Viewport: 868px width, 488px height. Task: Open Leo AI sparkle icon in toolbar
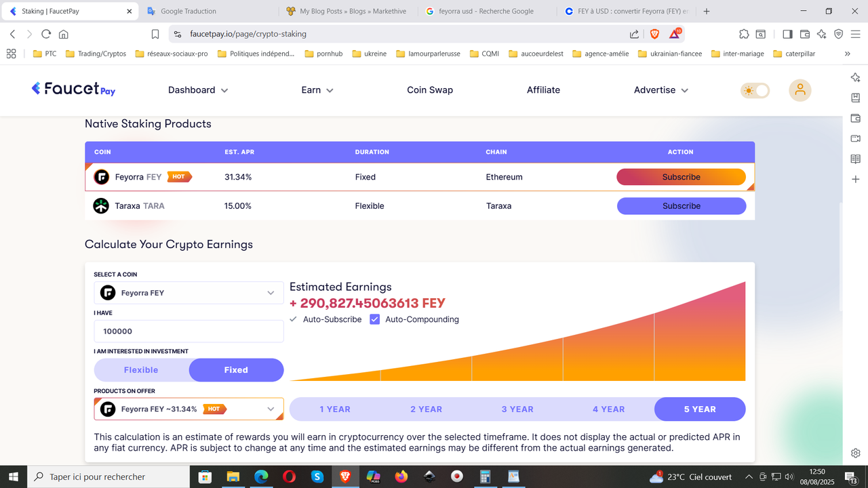(x=822, y=34)
